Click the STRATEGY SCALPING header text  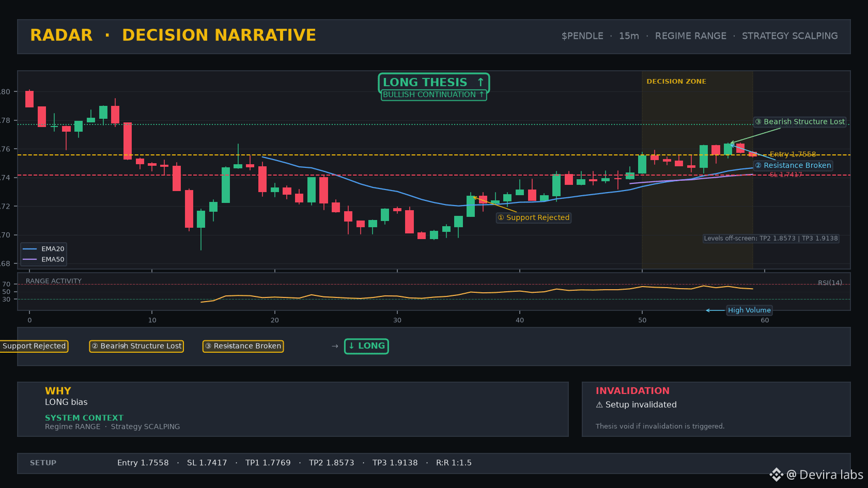click(x=790, y=36)
